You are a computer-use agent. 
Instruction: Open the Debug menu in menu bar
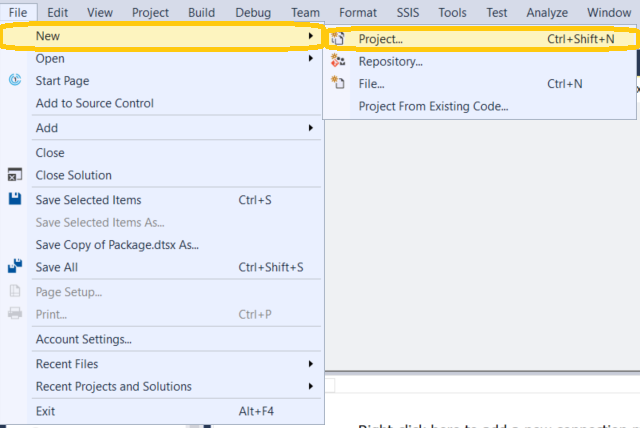(253, 12)
